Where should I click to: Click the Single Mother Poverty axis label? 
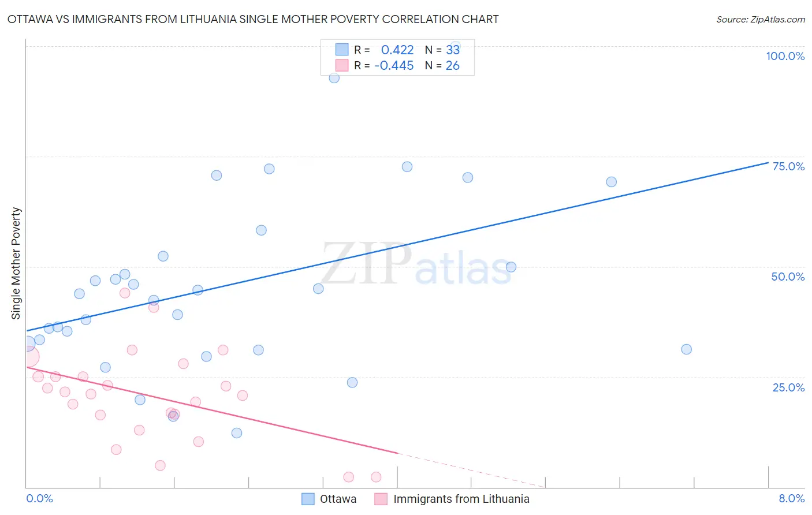tap(16, 263)
